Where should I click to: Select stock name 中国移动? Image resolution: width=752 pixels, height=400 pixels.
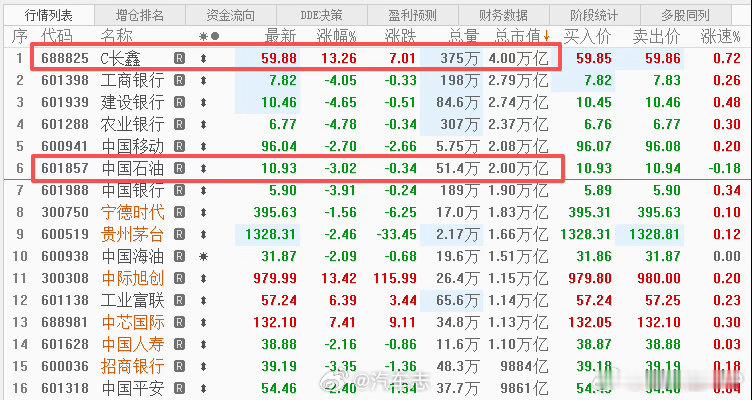tap(132, 146)
